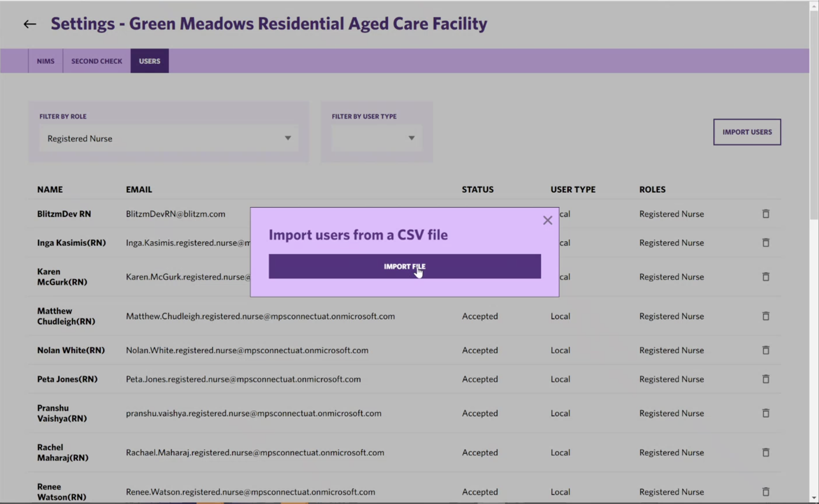Open the Second Check tab

click(97, 61)
